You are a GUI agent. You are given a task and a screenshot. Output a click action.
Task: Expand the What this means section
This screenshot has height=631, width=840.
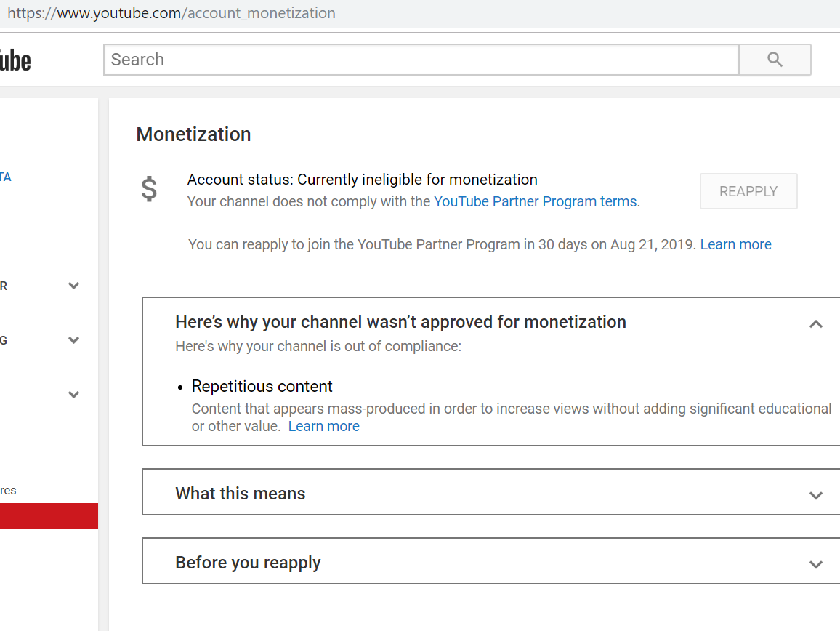coord(815,495)
